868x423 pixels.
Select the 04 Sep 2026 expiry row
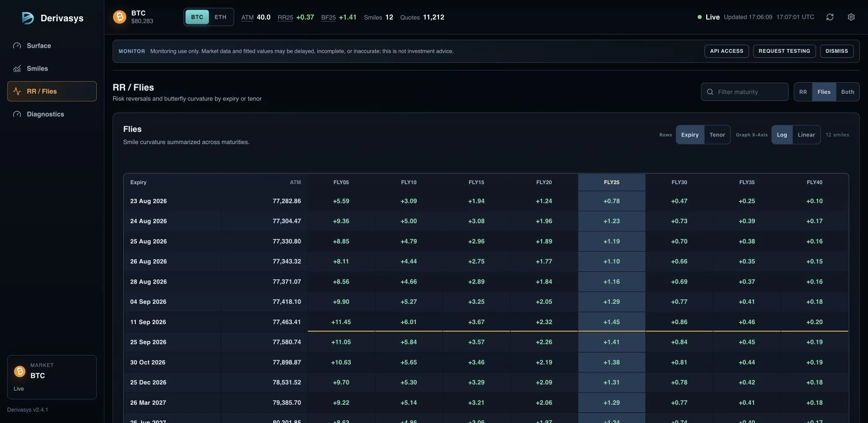click(x=486, y=302)
